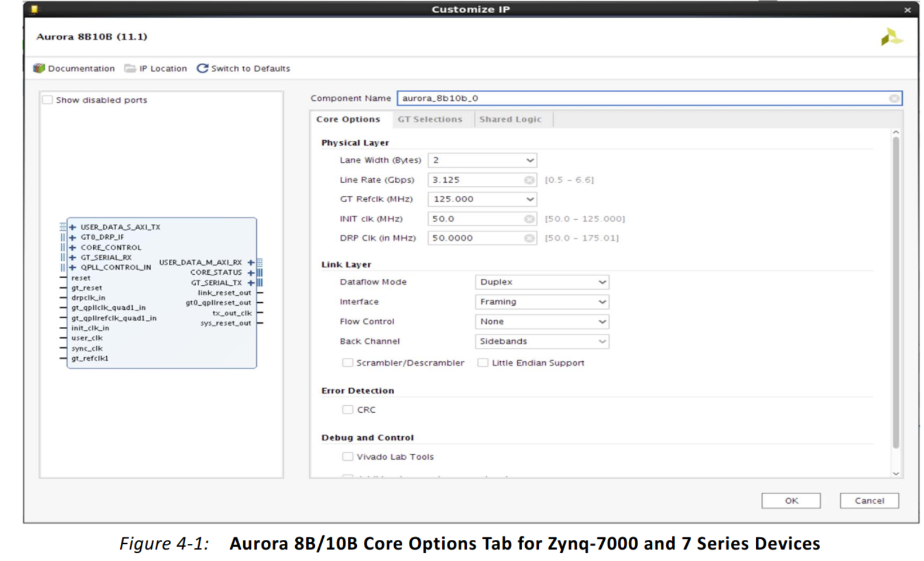924x561 pixels.
Task: Check the Scrambler/Descrambler option
Action: click(x=347, y=362)
